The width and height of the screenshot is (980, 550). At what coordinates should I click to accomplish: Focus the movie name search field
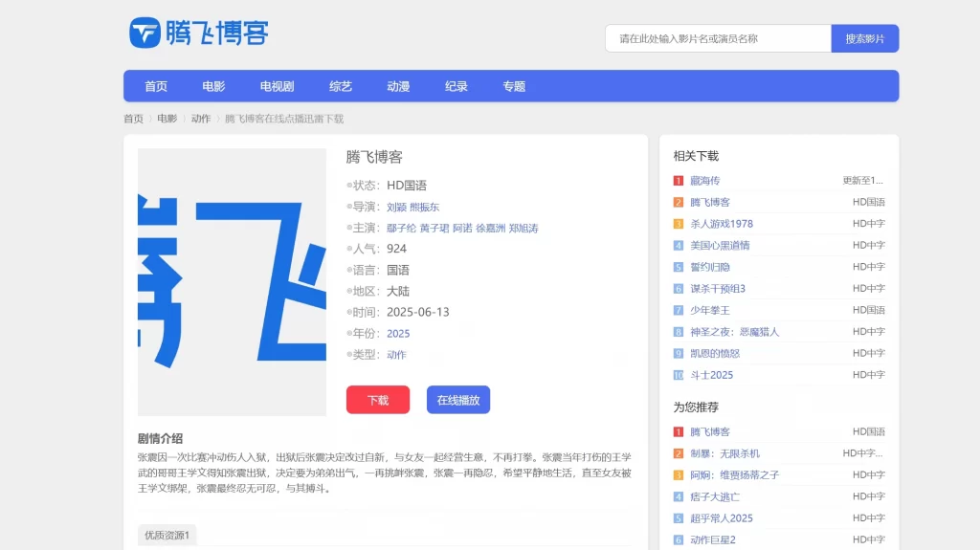pyautogui.click(x=718, y=39)
